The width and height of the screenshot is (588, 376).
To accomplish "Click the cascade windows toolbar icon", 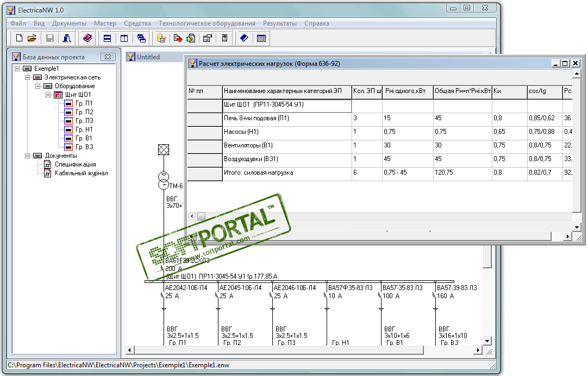I will pyautogui.click(x=142, y=38).
